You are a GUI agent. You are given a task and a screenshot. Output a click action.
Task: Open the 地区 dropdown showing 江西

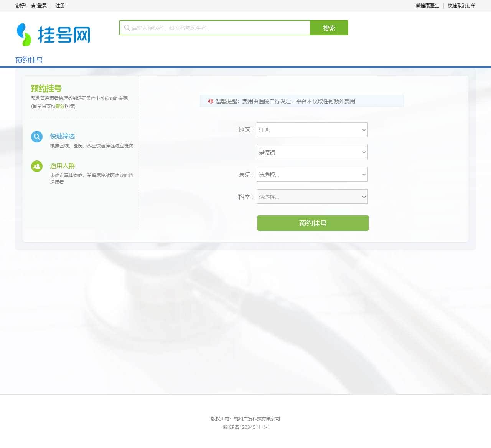click(311, 130)
